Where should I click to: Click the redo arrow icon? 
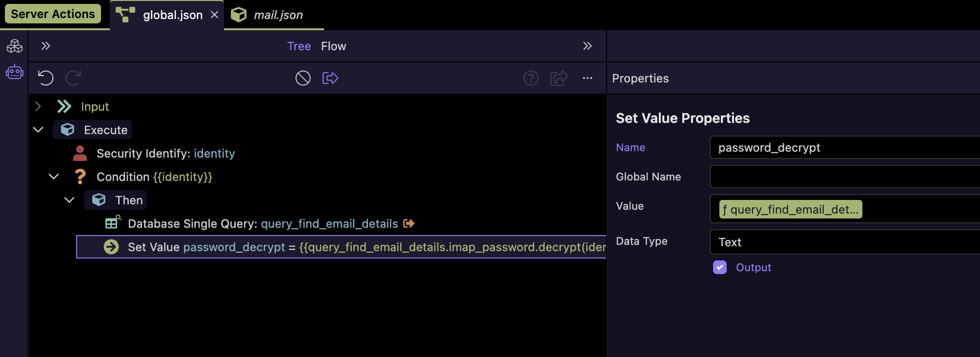pyautogui.click(x=73, y=78)
